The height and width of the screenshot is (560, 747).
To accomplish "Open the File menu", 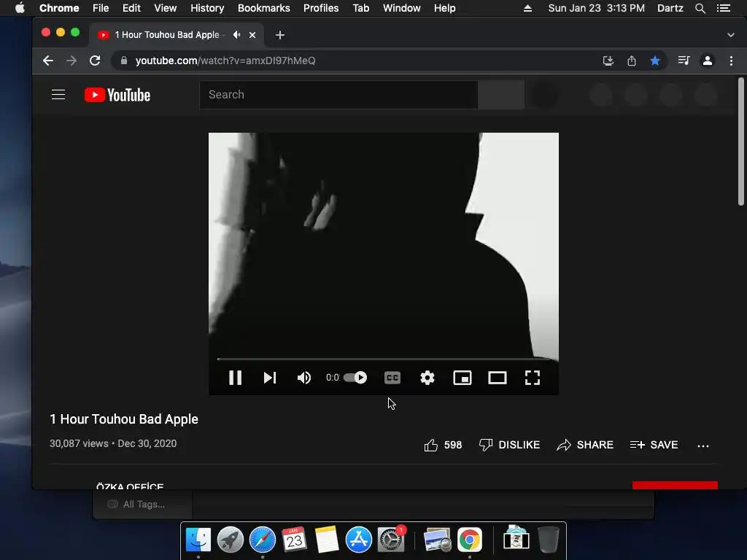I will (x=101, y=8).
